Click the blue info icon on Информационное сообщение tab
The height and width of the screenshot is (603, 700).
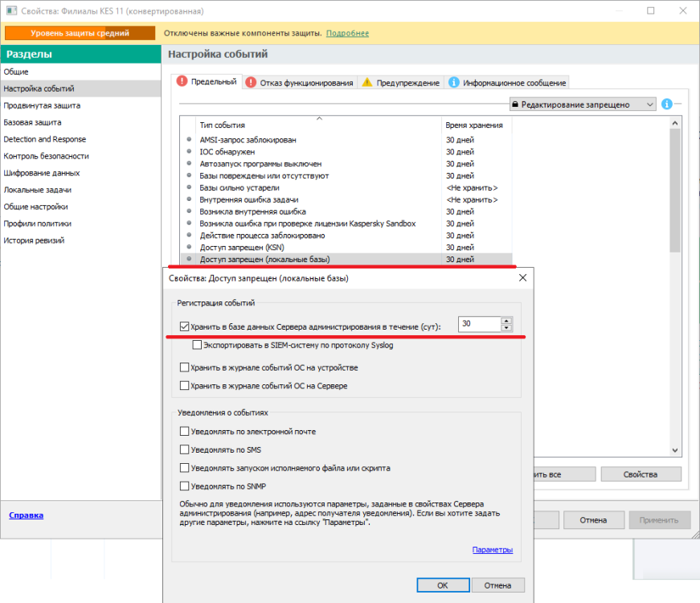453,82
